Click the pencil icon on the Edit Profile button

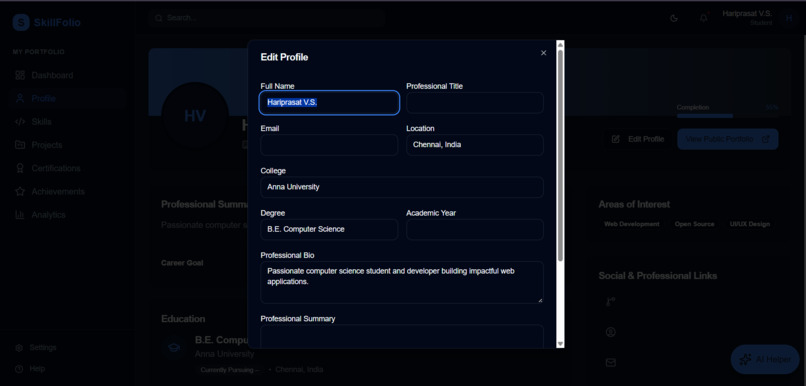[615, 139]
